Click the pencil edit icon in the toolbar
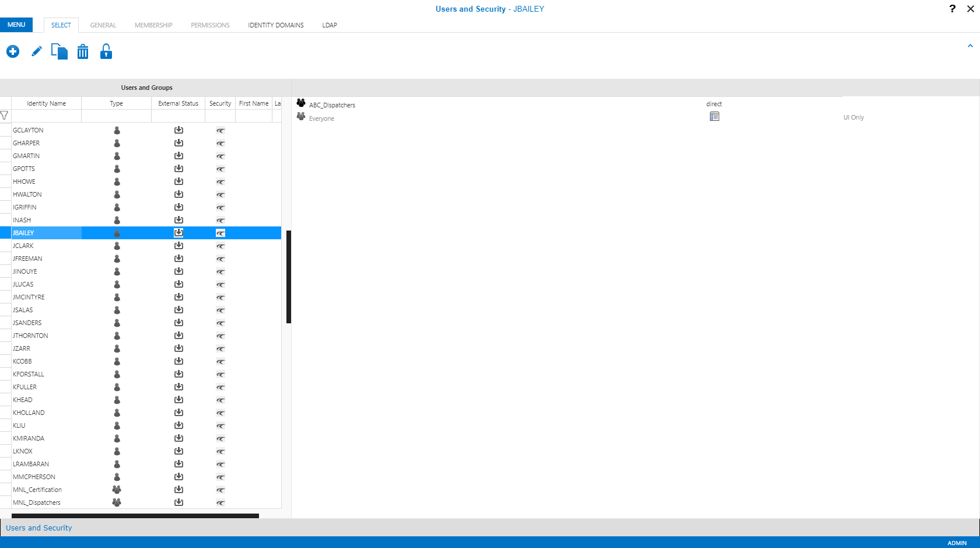980x548 pixels. point(36,52)
